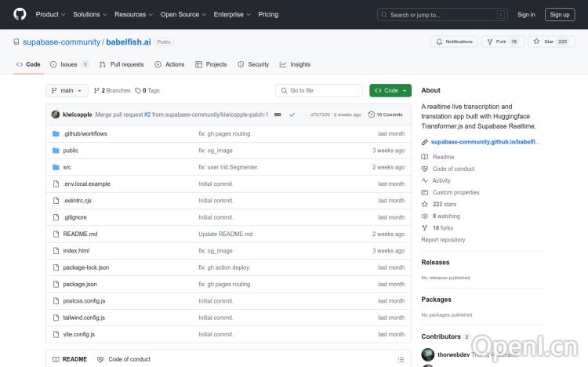
Task: Expand the Resources menu
Action: 134,14
